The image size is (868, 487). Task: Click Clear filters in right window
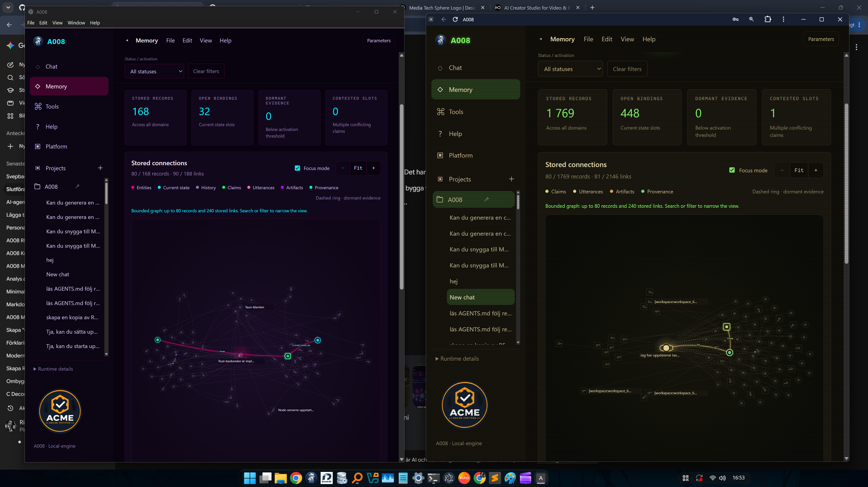click(x=627, y=69)
